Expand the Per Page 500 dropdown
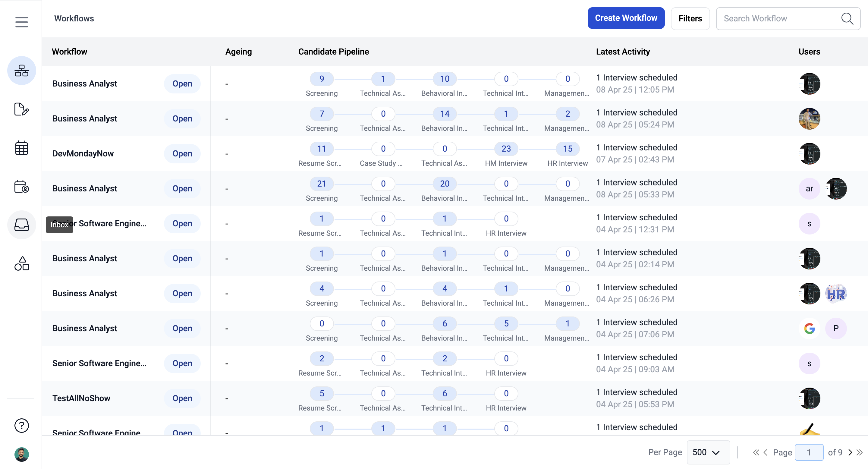The width and height of the screenshot is (868, 469). [708, 452]
